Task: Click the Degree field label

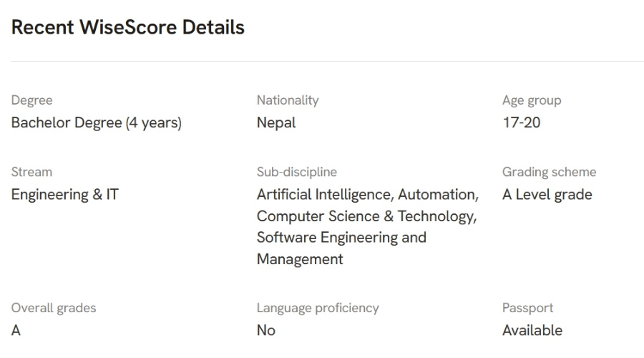Action: click(31, 100)
